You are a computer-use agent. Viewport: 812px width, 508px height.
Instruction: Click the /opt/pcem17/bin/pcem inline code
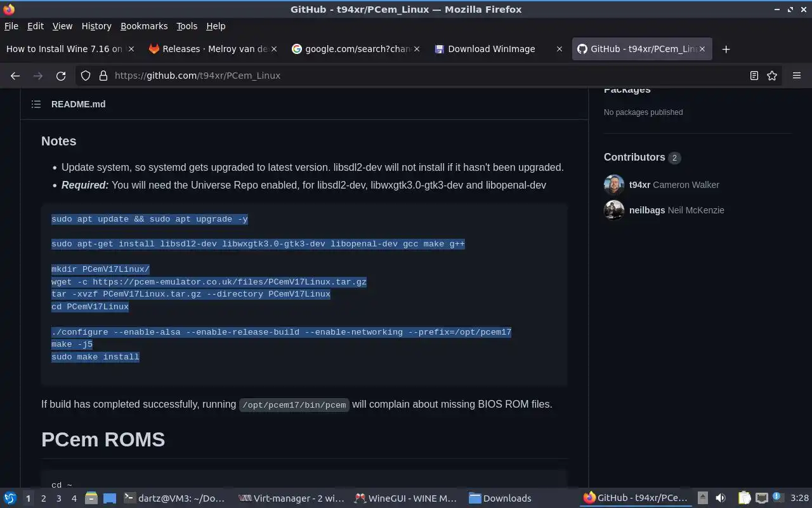(294, 405)
